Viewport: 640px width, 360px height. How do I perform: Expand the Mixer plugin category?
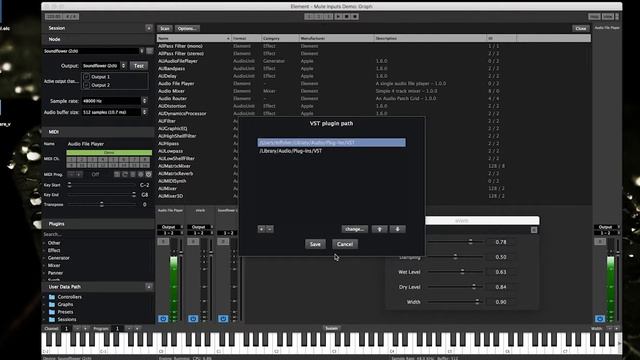[54, 265]
